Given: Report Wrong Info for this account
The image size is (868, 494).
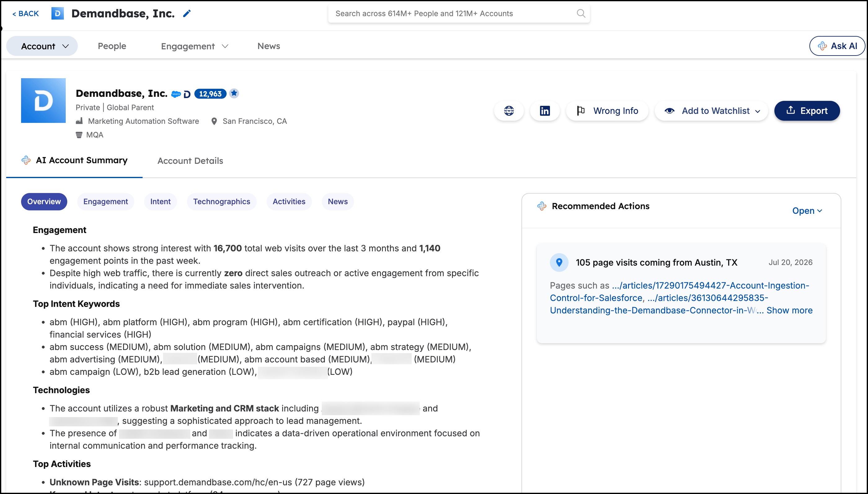Looking at the screenshot, I should point(607,110).
